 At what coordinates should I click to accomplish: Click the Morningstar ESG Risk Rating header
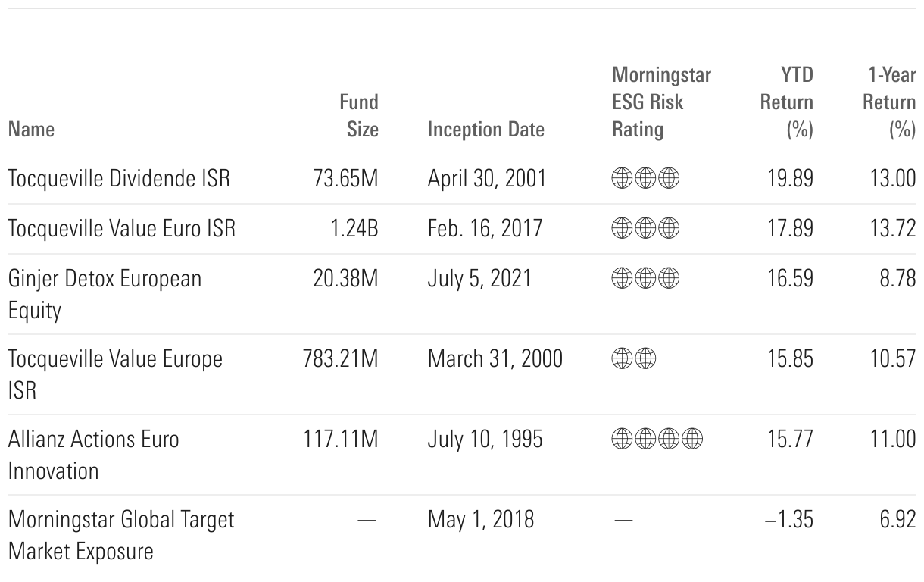[660, 102]
